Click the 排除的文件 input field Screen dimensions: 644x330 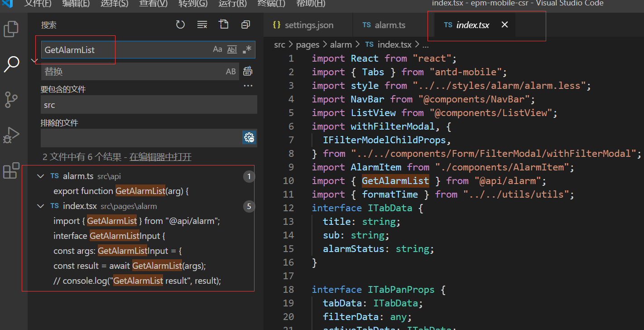(136, 137)
